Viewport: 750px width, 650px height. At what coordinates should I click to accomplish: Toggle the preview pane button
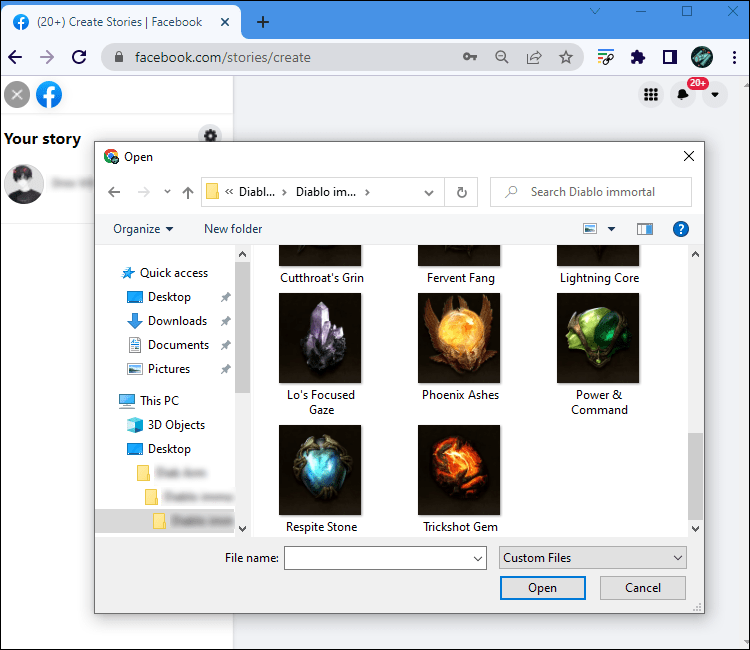(x=644, y=229)
